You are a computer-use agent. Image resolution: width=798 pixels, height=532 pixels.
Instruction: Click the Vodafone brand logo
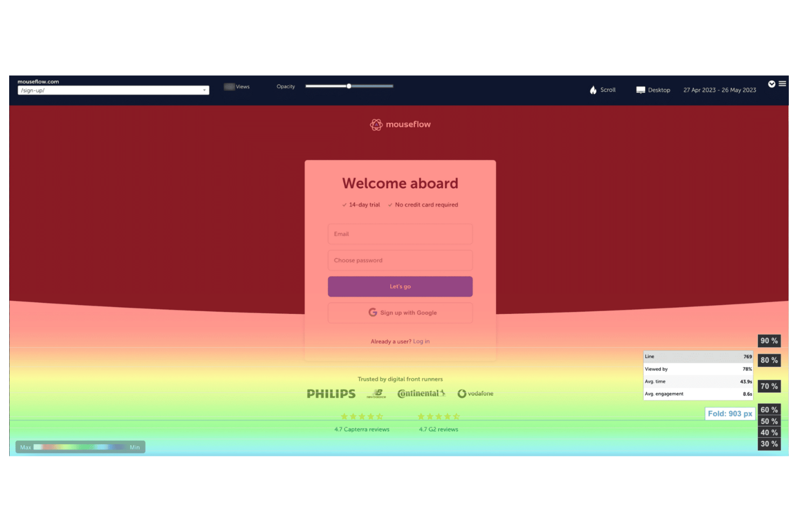click(475, 393)
